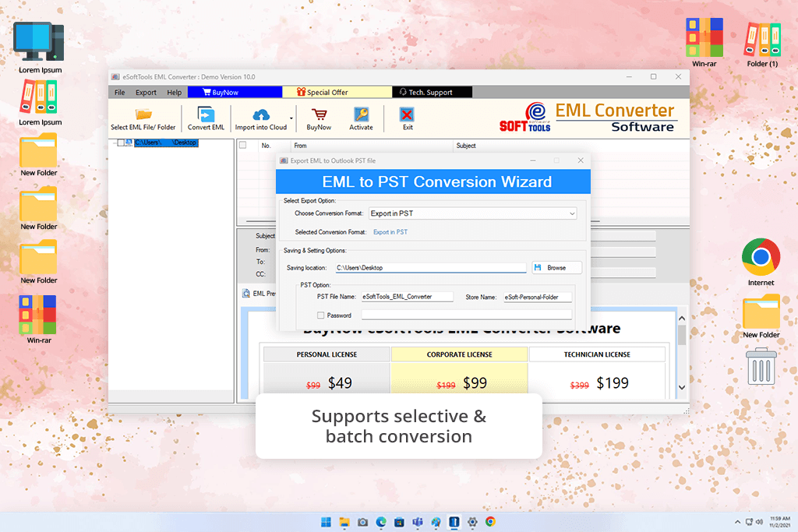This screenshot has width=798, height=532.
Task: Open the File menu
Action: click(119, 92)
